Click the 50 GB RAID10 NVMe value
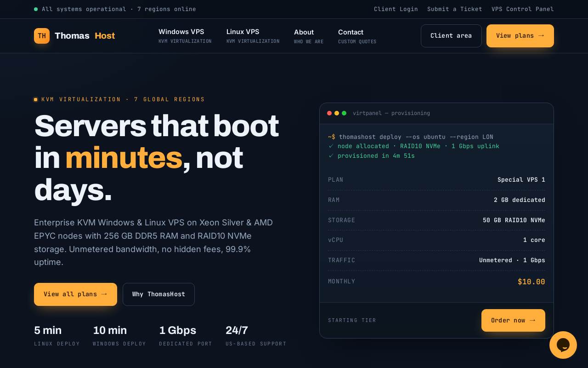 [514, 220]
